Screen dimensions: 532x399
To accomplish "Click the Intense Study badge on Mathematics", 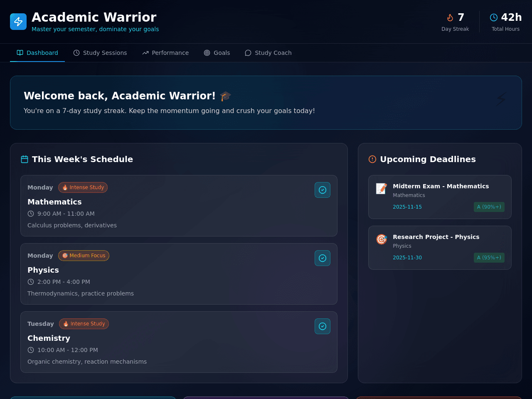I will (x=83, y=187).
